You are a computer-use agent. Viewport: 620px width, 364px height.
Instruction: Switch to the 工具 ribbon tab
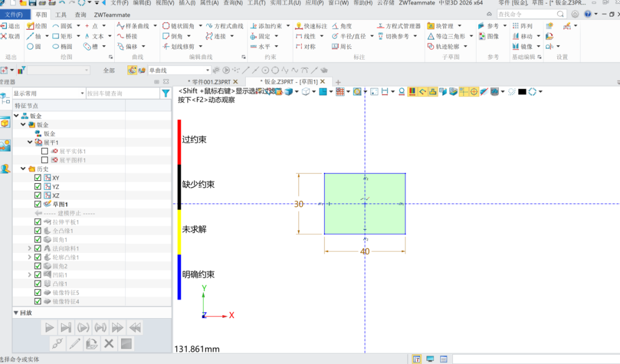click(61, 14)
